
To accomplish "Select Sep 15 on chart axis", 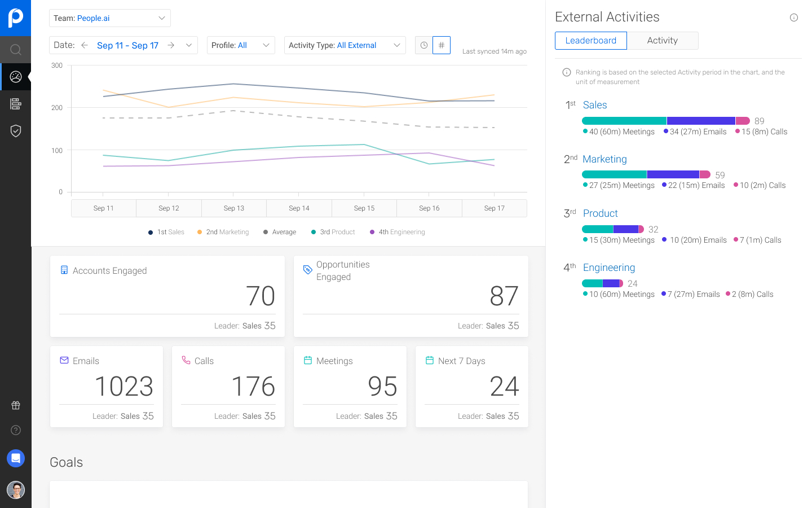I will 364,208.
